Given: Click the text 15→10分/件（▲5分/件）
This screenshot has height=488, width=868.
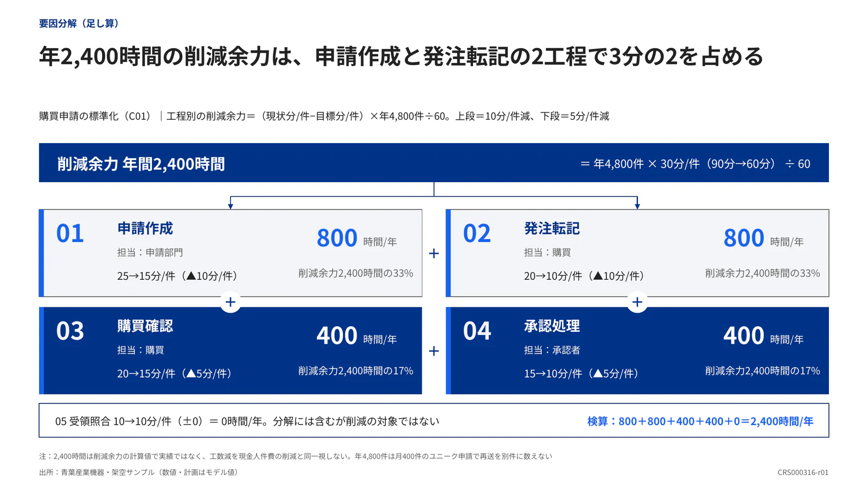Looking at the screenshot, I should coord(581,374).
